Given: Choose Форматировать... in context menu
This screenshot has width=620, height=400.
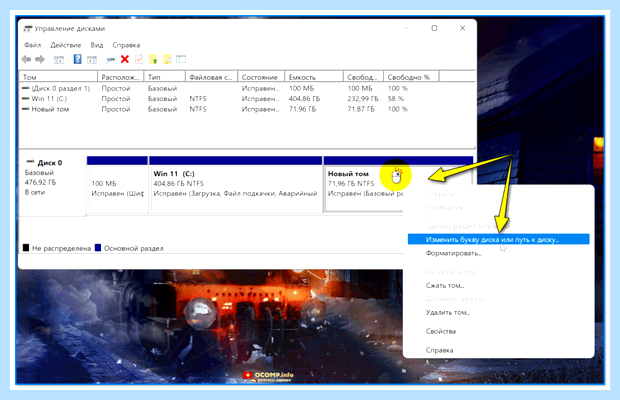Looking at the screenshot, I should tap(454, 253).
